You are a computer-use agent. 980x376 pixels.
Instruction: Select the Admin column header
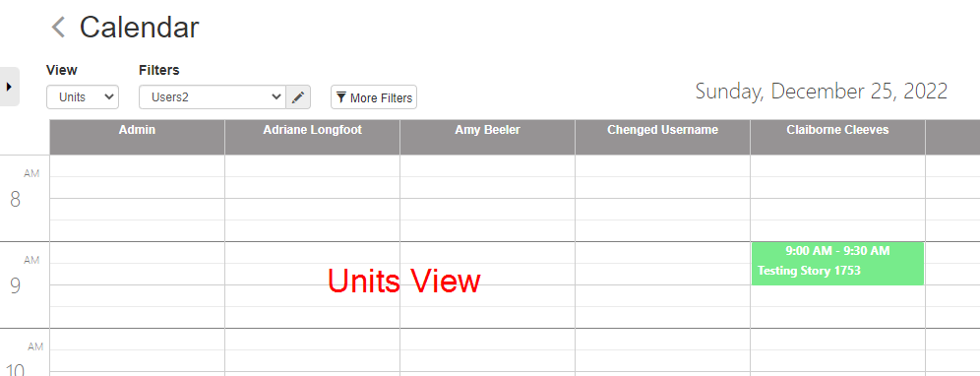click(137, 137)
